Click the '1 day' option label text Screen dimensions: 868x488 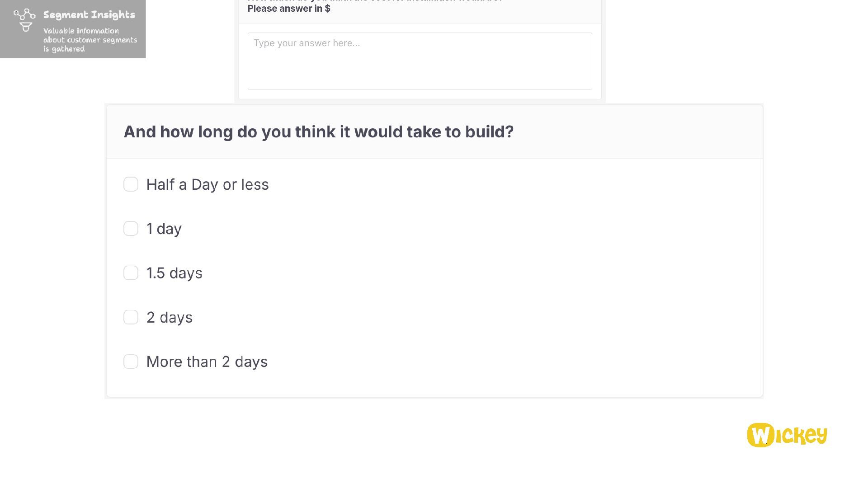[x=164, y=229]
